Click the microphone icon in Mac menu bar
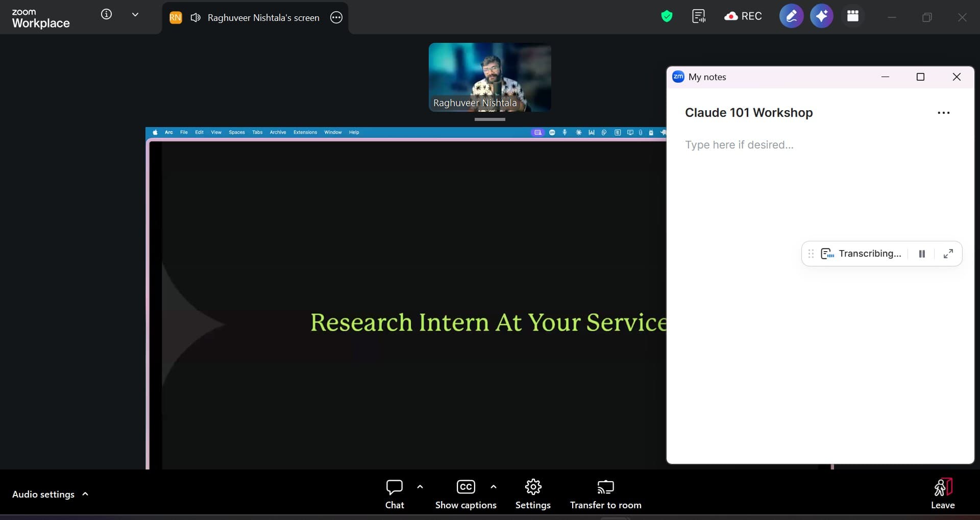The height and width of the screenshot is (520, 980). point(565,132)
